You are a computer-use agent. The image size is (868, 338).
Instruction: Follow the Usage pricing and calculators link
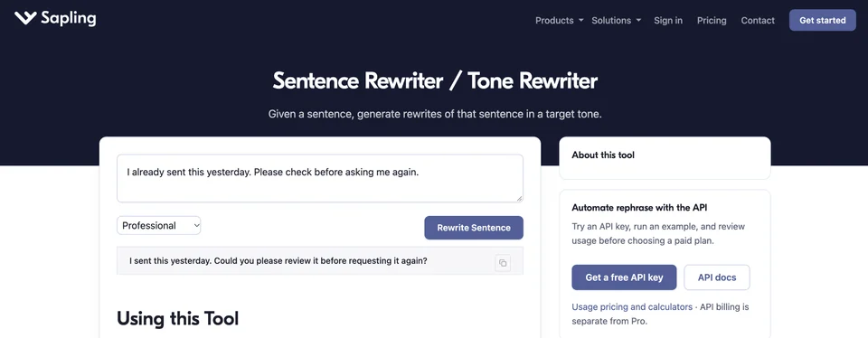[x=632, y=306]
